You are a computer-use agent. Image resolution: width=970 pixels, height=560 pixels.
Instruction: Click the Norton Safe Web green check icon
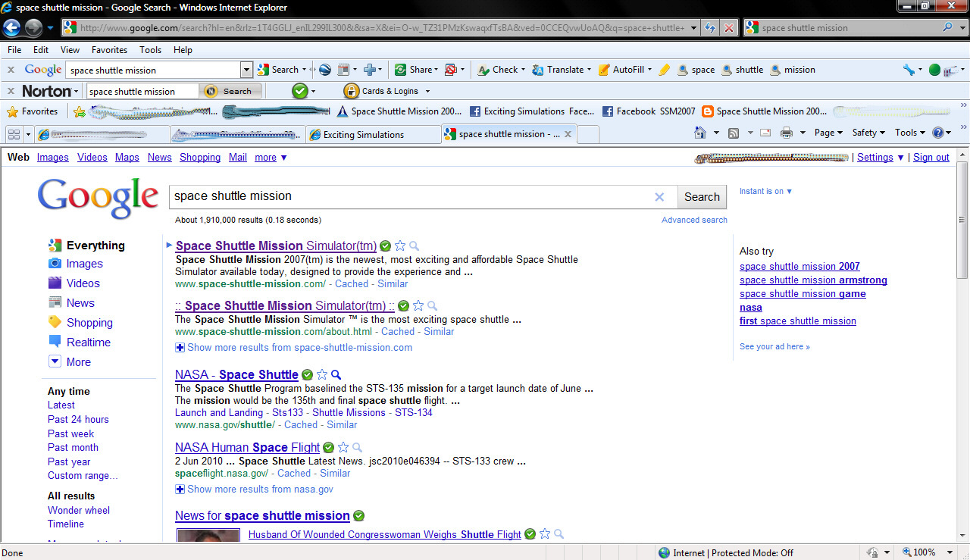(300, 91)
